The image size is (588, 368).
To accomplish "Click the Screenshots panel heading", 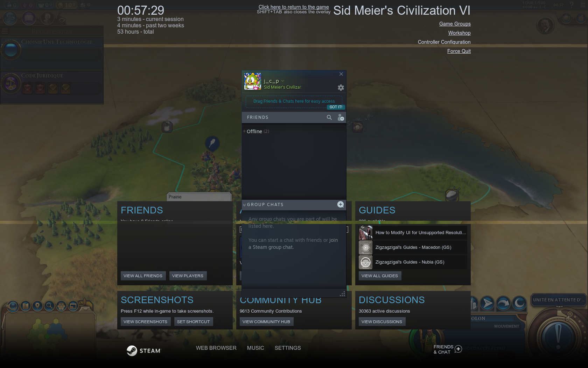I will coord(157,300).
